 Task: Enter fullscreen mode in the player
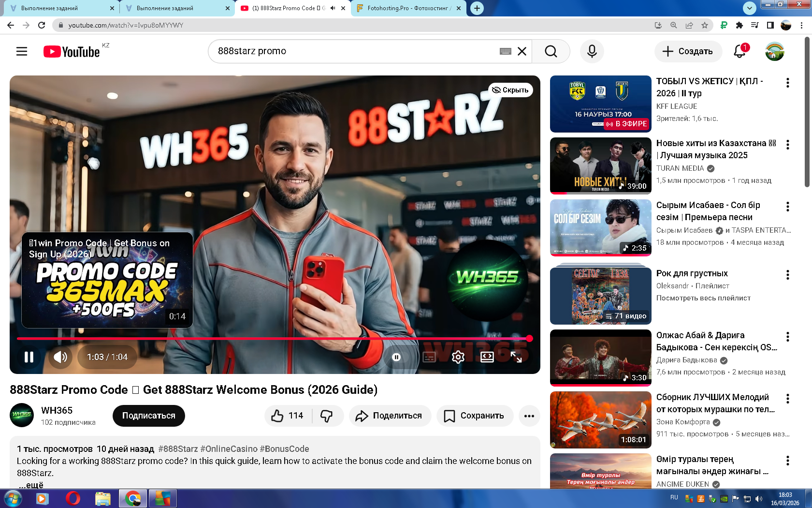516,357
